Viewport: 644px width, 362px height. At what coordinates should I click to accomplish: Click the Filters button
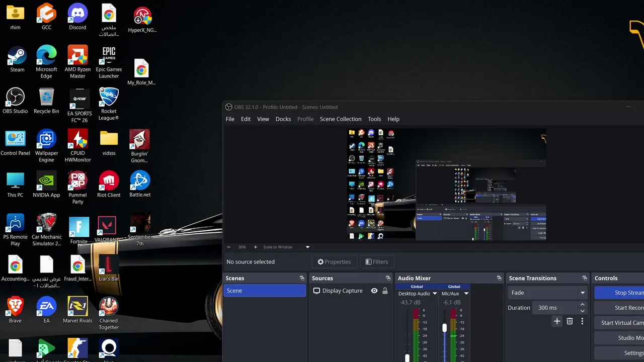pyautogui.click(x=377, y=261)
